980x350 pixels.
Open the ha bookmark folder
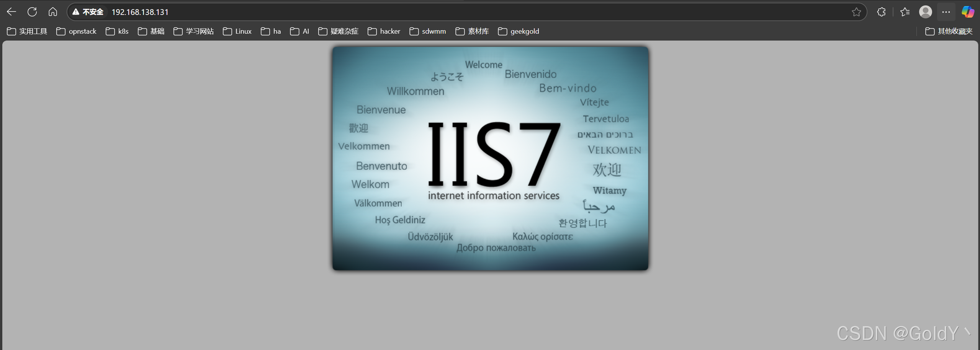coord(271,31)
